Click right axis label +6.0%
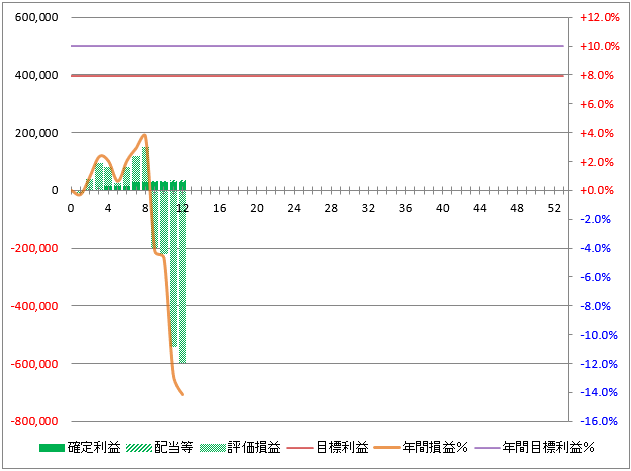The width and height of the screenshot is (631, 471). (x=597, y=104)
